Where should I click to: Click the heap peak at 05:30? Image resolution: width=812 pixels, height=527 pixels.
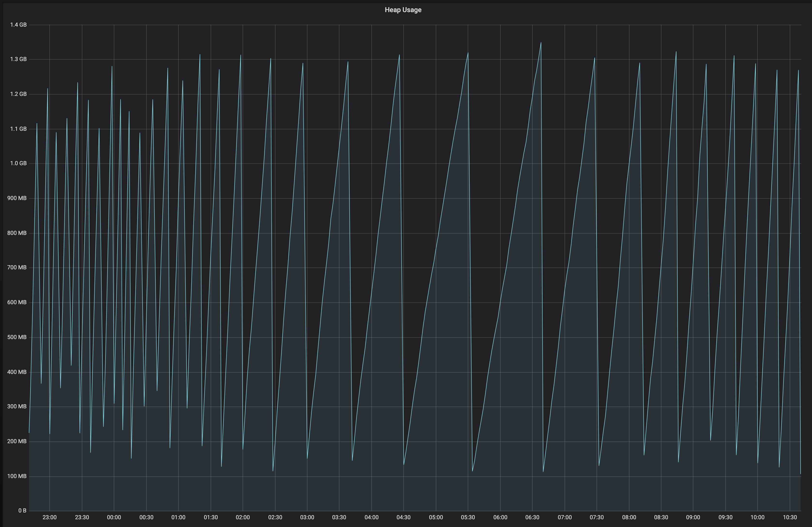468,53
